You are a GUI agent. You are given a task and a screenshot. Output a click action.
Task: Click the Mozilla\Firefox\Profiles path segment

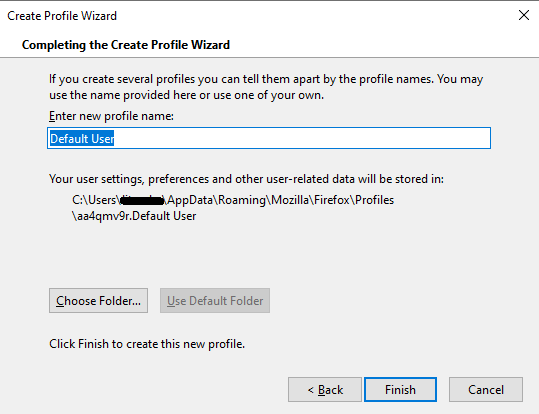[332, 200]
